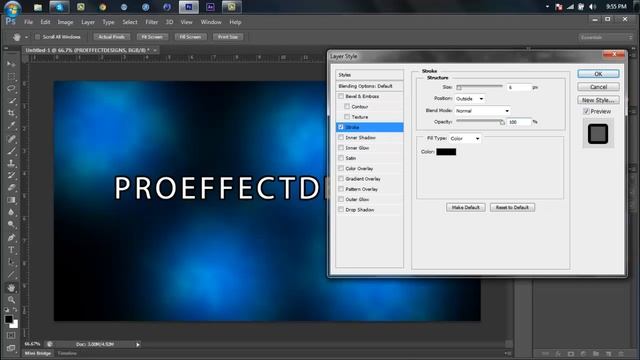Select the Hand tool in toolbox
This screenshot has width=640, height=360.
pos(11,288)
